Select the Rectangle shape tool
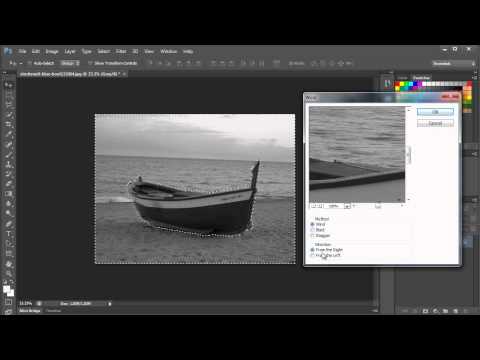 (x=9, y=253)
